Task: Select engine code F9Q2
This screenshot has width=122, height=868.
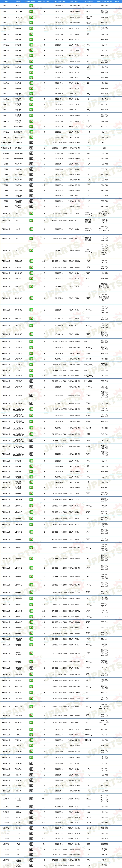Action: click(x=104, y=148)
